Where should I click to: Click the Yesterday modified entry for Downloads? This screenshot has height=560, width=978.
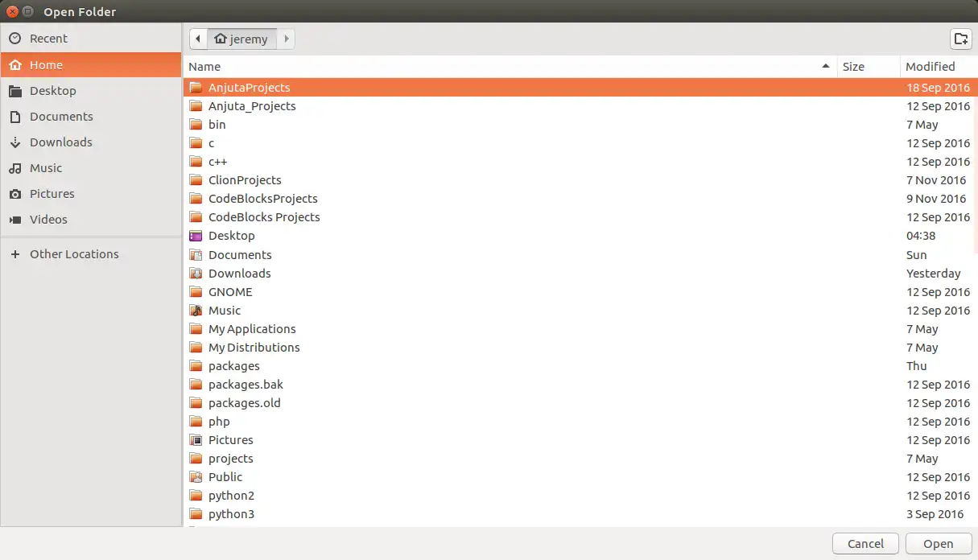pyautogui.click(x=933, y=274)
